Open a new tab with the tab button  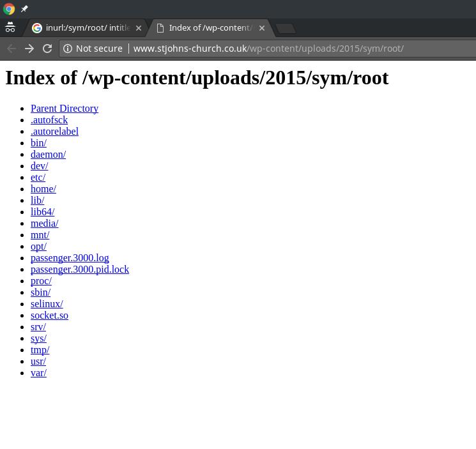(x=286, y=28)
